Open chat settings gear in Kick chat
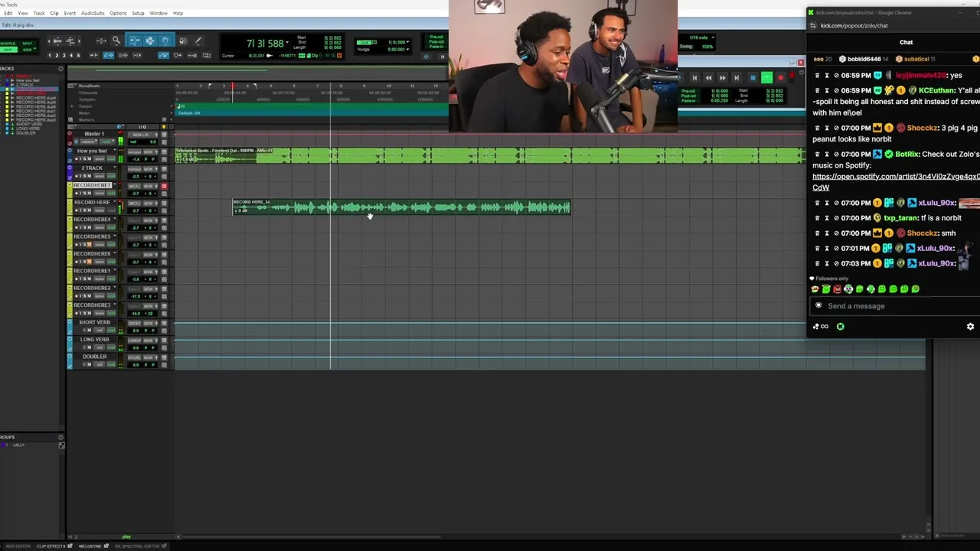The image size is (980, 551). tap(970, 326)
